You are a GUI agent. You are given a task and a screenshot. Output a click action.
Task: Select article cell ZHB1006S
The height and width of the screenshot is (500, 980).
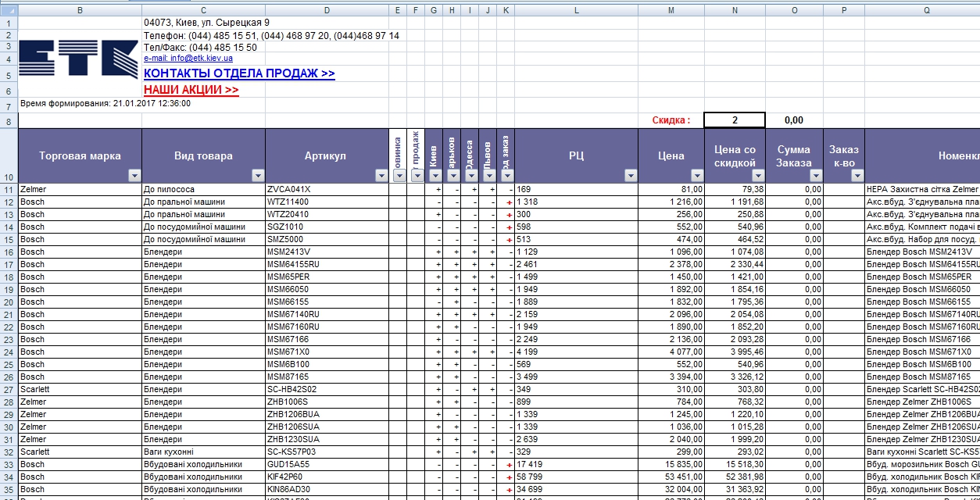tap(327, 402)
